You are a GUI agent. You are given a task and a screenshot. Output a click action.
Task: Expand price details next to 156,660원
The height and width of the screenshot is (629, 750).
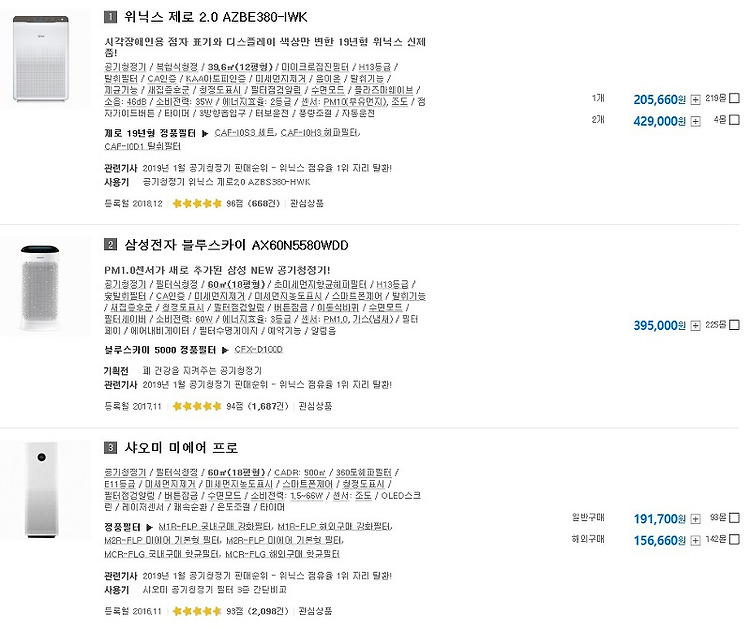point(695,541)
